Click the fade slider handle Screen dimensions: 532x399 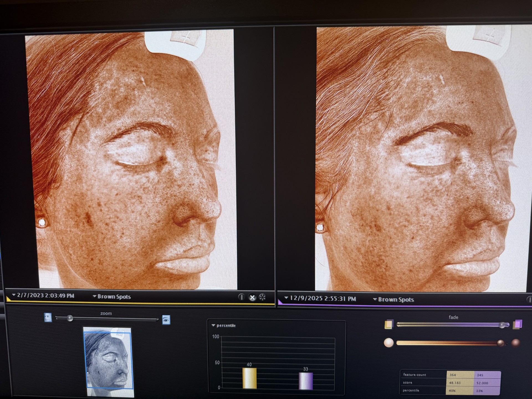(502, 325)
